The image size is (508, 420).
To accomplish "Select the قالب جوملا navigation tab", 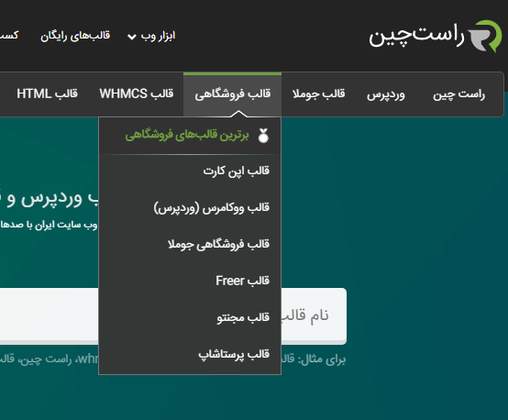I will pyautogui.click(x=318, y=94).
